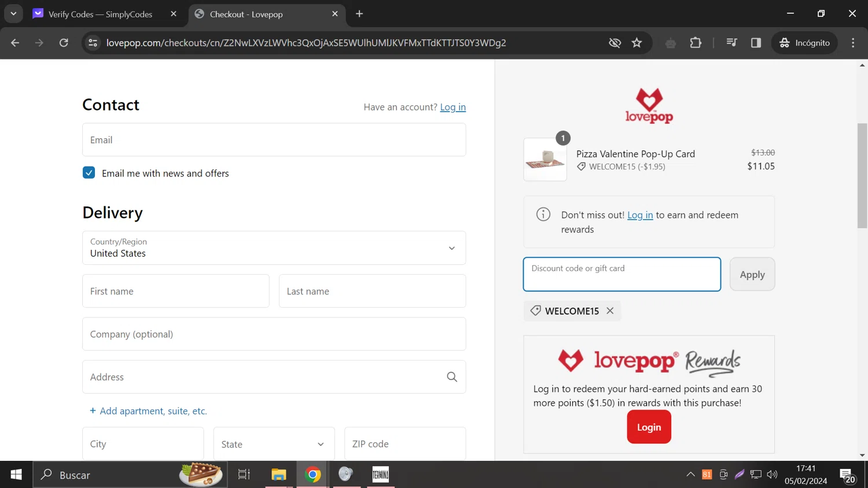This screenshot has width=868, height=488.
Task: Remove the WELCOME15 discount code
Action: click(x=610, y=311)
